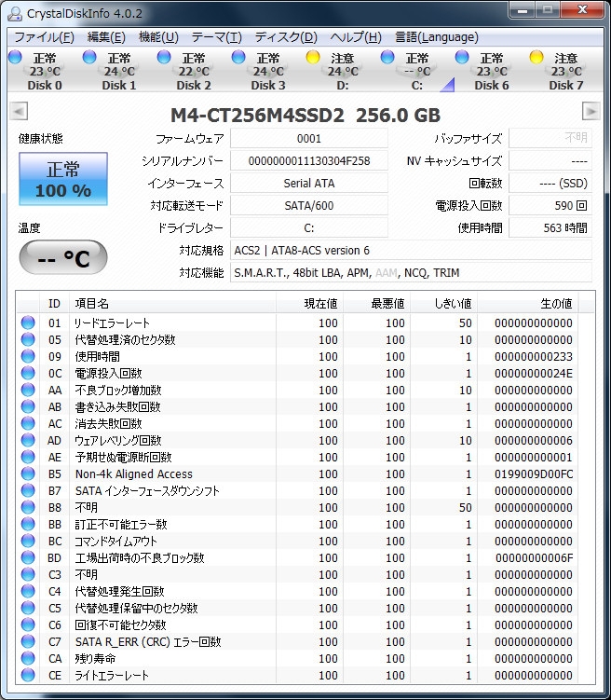This screenshot has height=700, width=611.
Task: Select Disk 1 status icon
Action: pos(89,57)
